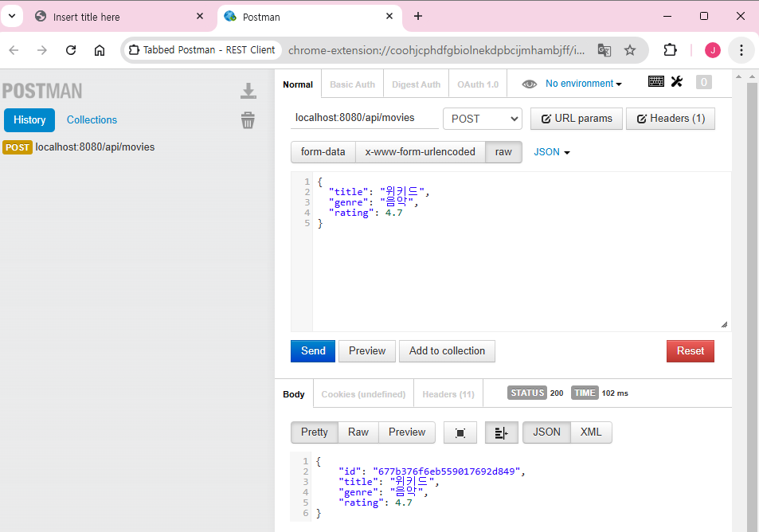
Task: Format response as XML
Action: point(591,432)
